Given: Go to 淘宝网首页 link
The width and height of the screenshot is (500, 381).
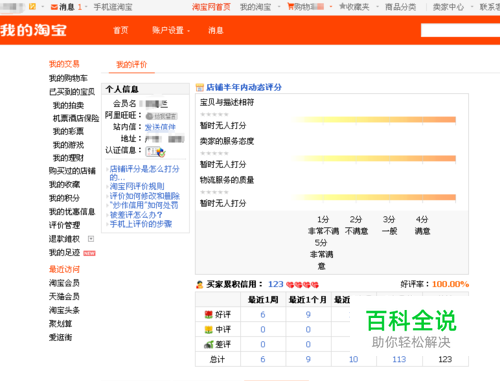Looking at the screenshot, I should point(211,7).
